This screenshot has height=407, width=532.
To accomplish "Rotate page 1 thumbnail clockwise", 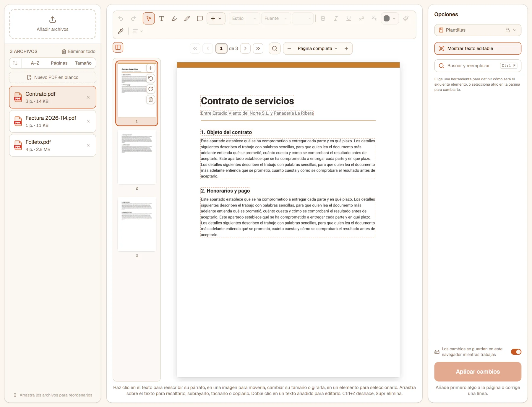I will 151,89.
